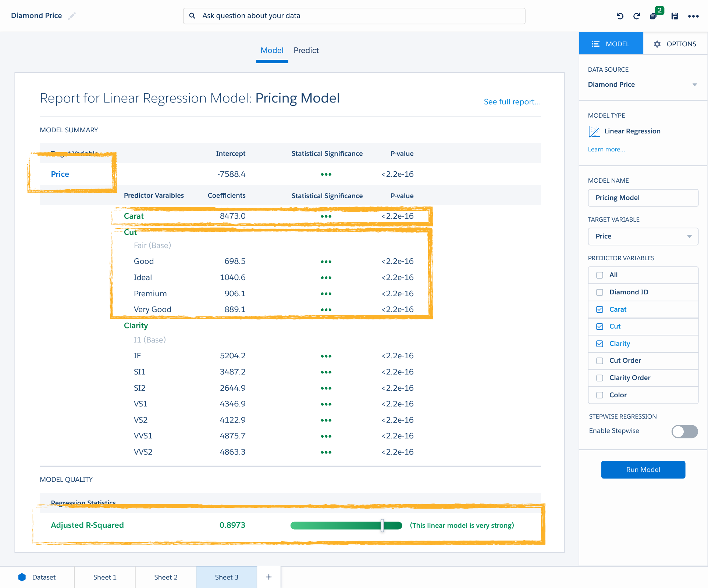This screenshot has width=708, height=588.
Task: Click the Very Good coefficient 889.1
Action: tap(235, 309)
